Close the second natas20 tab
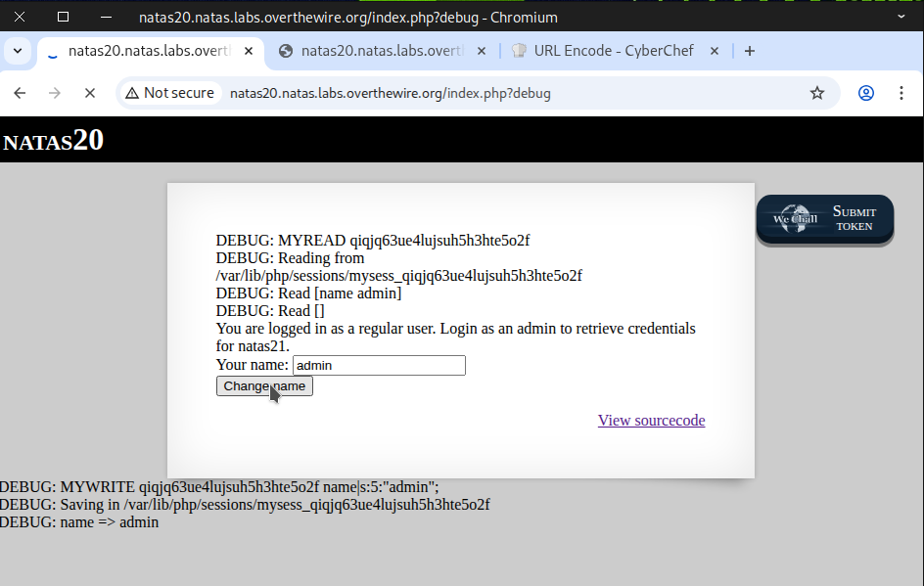The height and width of the screenshot is (586, 924). [x=482, y=51]
